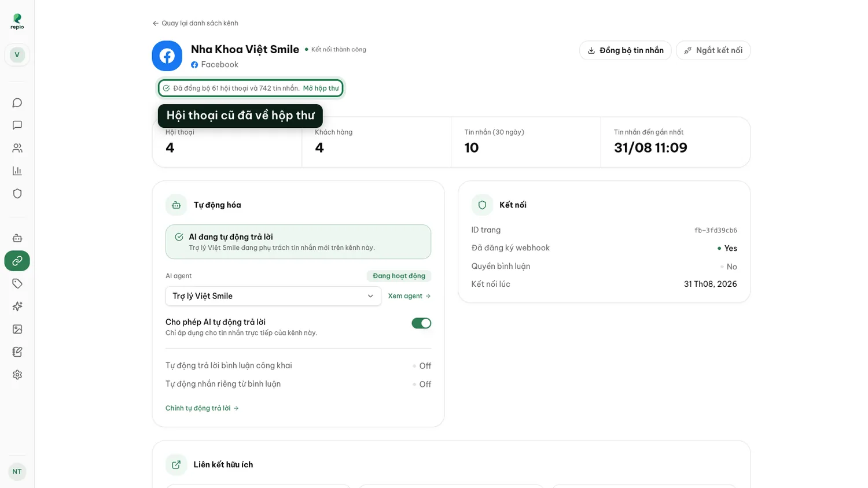This screenshot has height=488, width=868.
Task: Open the notepad pencil sidebar icon
Action: coord(17,352)
